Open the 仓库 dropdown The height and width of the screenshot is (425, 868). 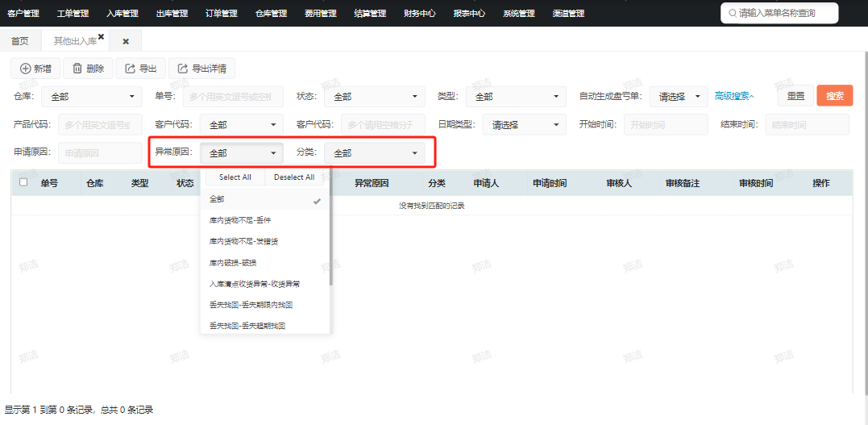(92, 97)
